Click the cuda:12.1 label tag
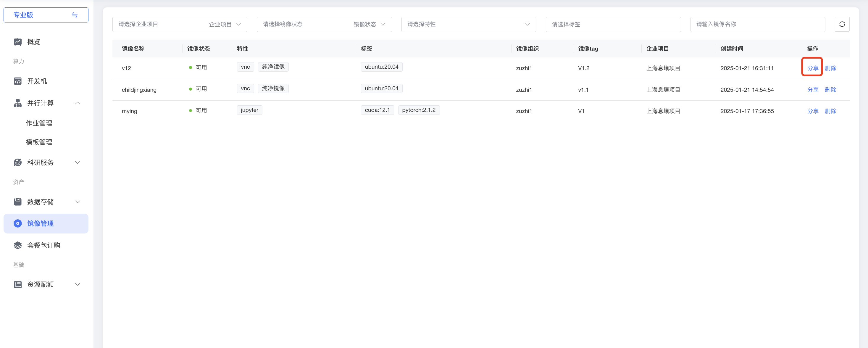This screenshot has height=348, width=868. (377, 110)
